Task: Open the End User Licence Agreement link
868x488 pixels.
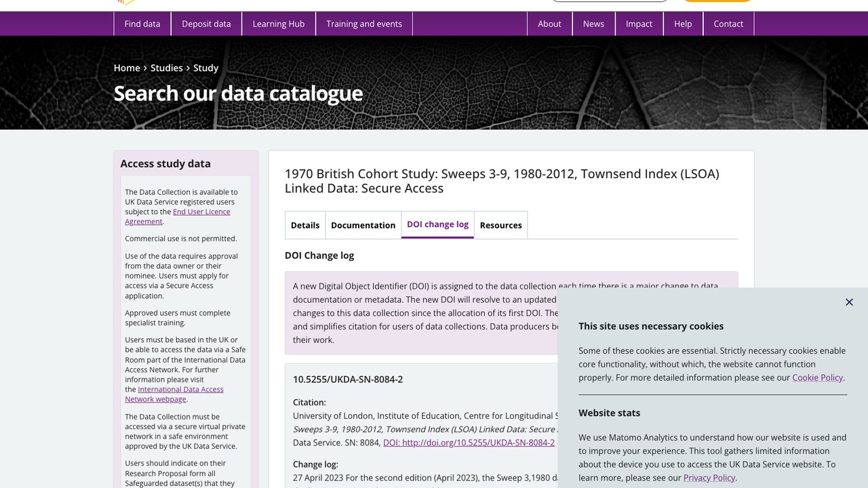Action: click(x=178, y=217)
